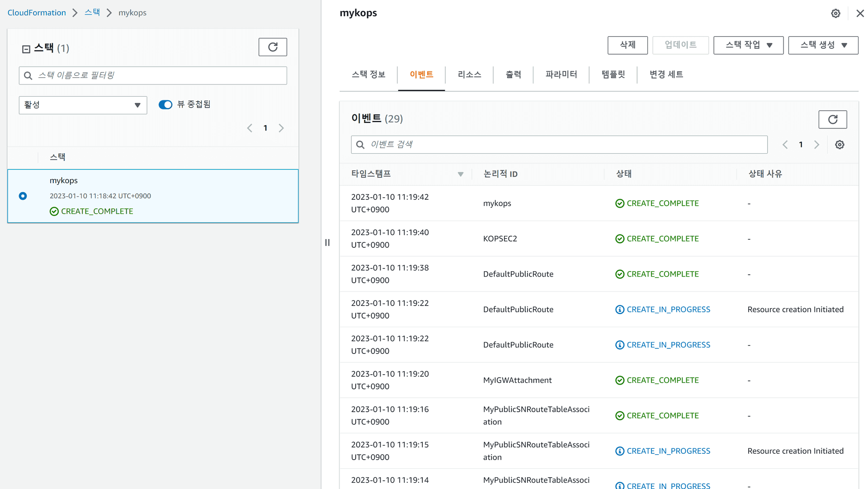Viewport: 868px width, 489px height.
Task: Click CREATE_COMPLETE status icon for KOPSEC2
Action: [620, 239]
